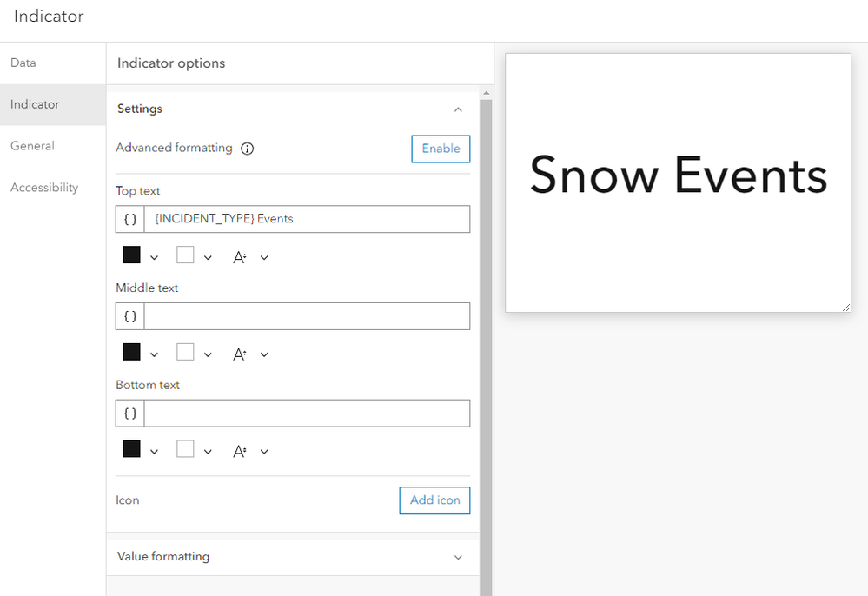Open field picker for Middle text
This screenshot has height=596, width=868.
pyautogui.click(x=130, y=316)
